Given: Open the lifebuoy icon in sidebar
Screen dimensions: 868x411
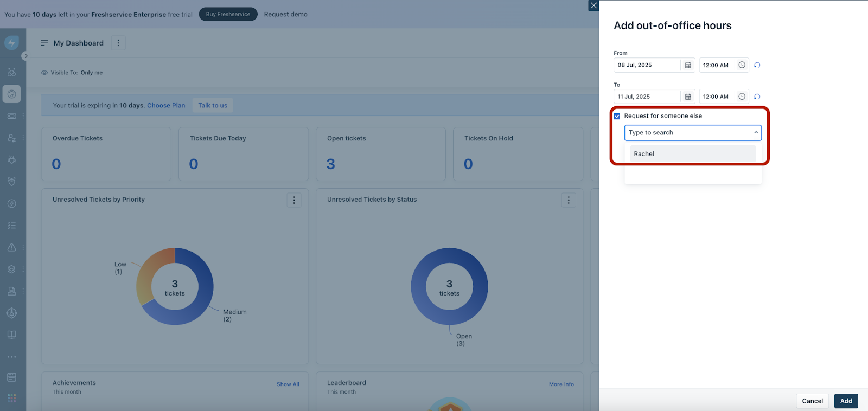Looking at the screenshot, I should [x=11, y=313].
